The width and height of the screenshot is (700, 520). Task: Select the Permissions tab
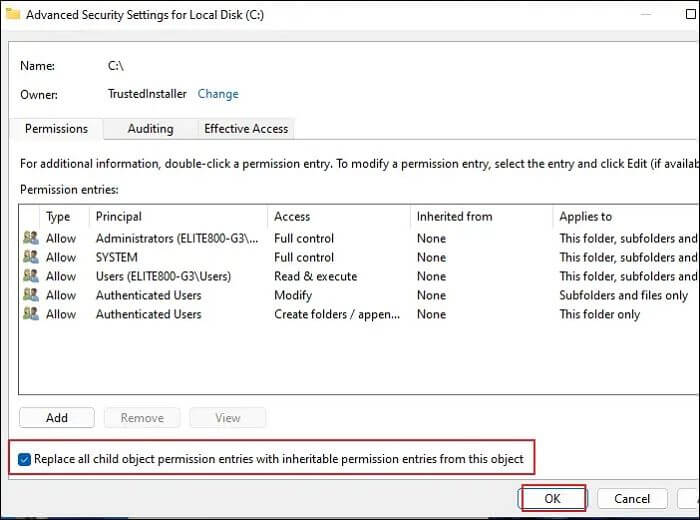[x=56, y=129]
